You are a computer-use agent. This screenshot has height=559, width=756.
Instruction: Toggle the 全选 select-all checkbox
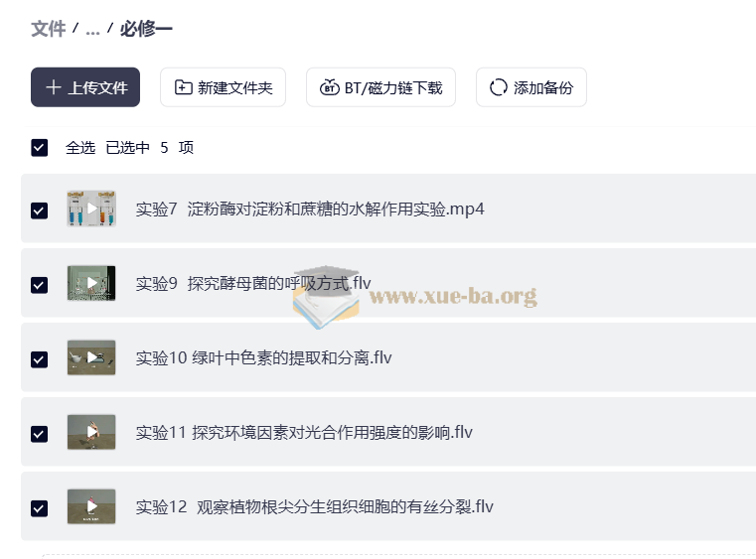(40, 148)
